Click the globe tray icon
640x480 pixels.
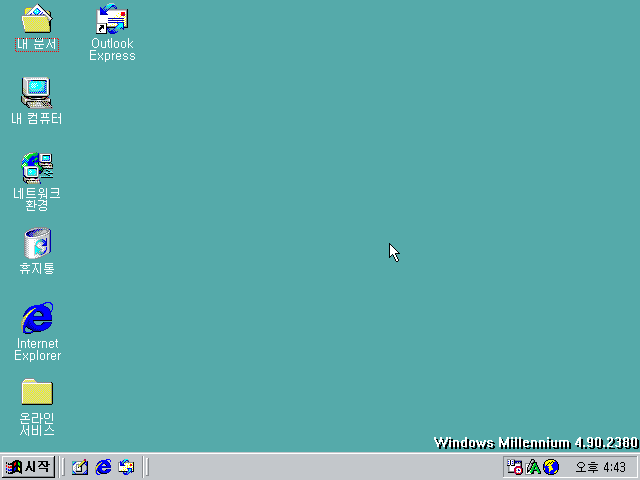[551, 467]
